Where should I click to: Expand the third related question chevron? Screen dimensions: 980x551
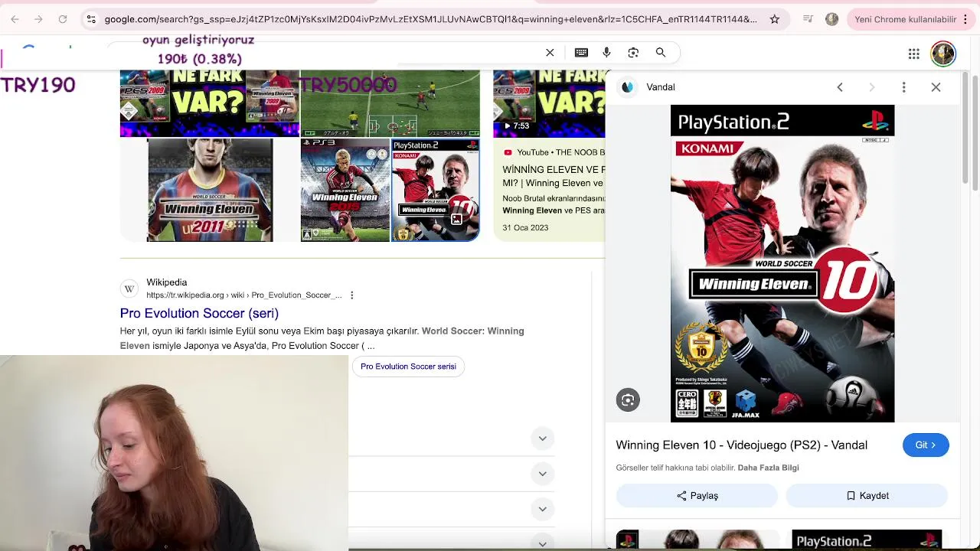click(x=542, y=509)
